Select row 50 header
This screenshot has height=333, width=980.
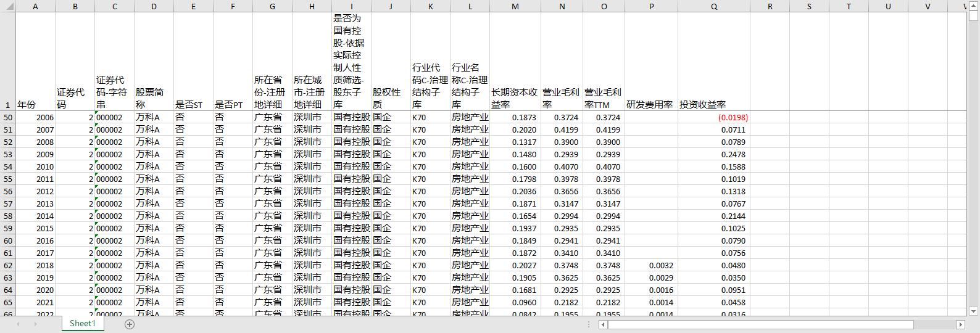7,117
